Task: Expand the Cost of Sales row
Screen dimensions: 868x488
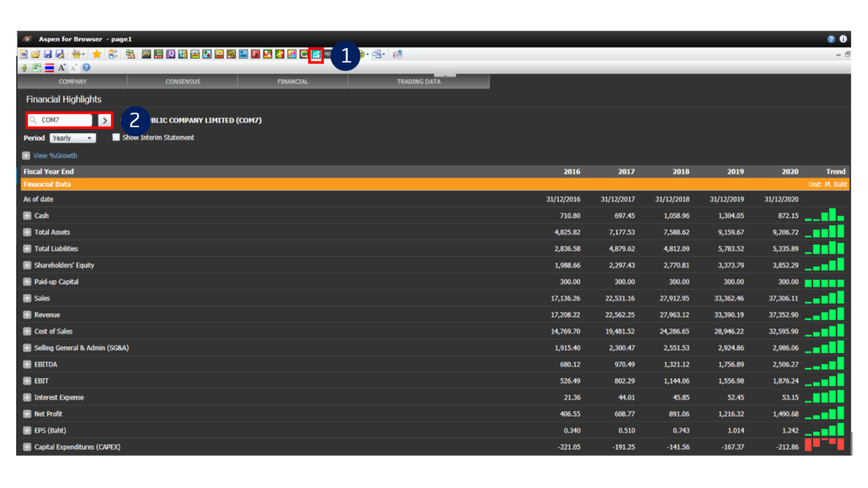Action: [x=27, y=331]
